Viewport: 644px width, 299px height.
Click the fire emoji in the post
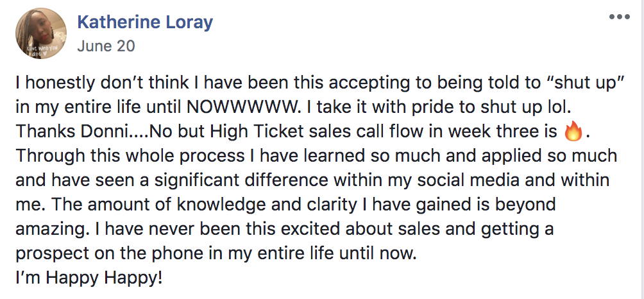(573, 132)
